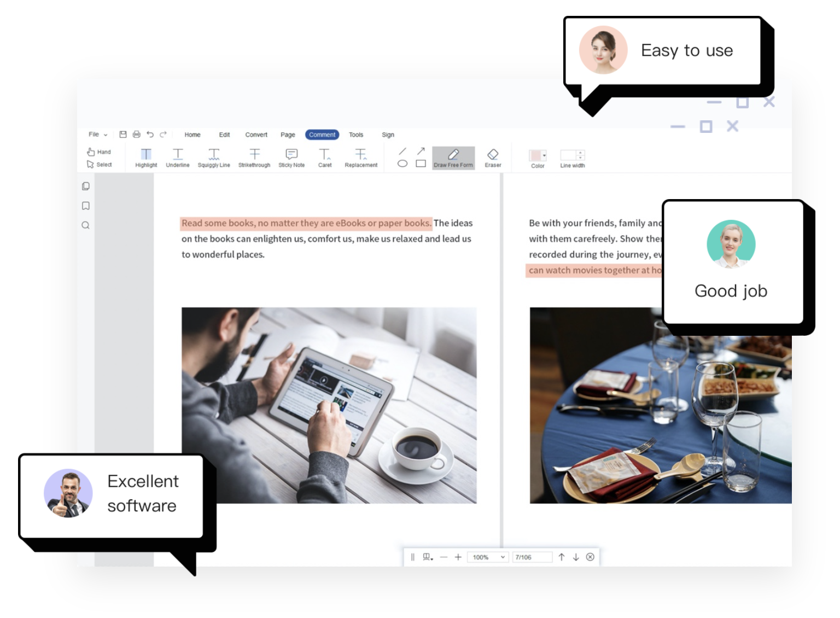Image resolution: width=840 pixels, height=618 pixels.
Task: Select the Replacement text tool
Action: point(361,158)
